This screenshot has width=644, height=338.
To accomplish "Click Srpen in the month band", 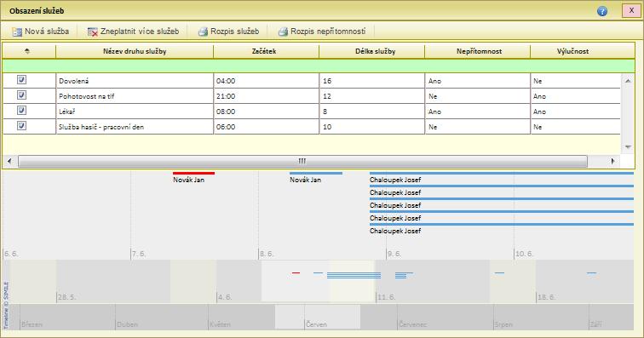I will (x=504, y=324).
